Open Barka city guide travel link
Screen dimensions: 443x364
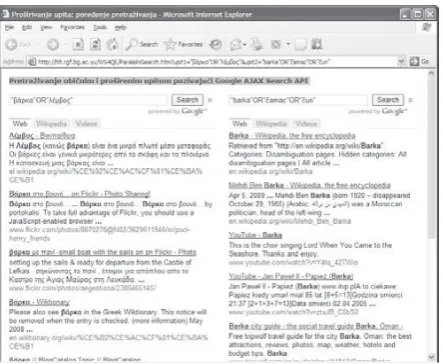pos(316,326)
